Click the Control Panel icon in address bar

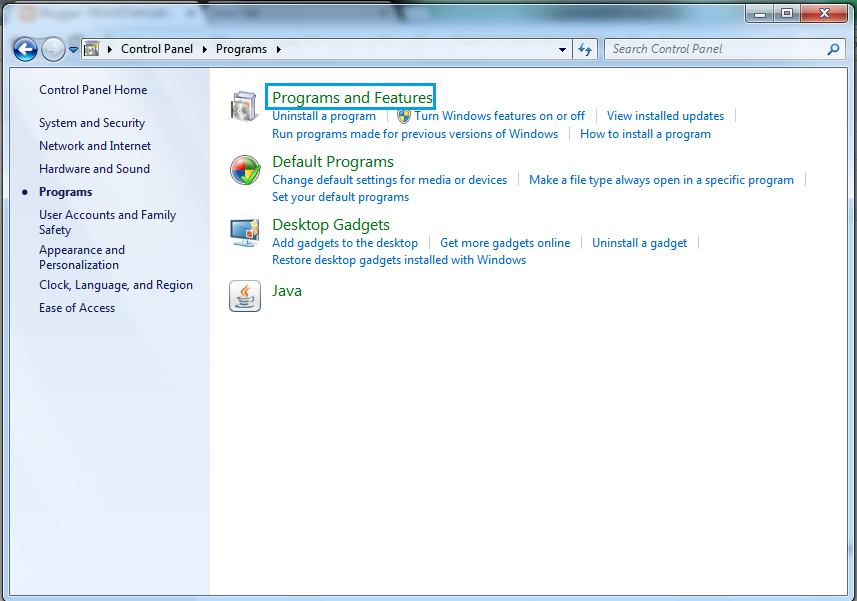click(92, 49)
